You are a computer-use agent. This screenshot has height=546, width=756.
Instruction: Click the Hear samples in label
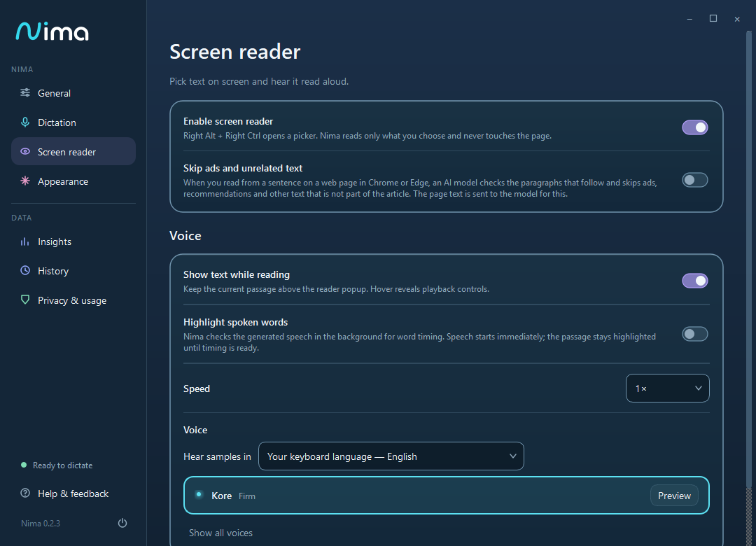[x=217, y=457]
